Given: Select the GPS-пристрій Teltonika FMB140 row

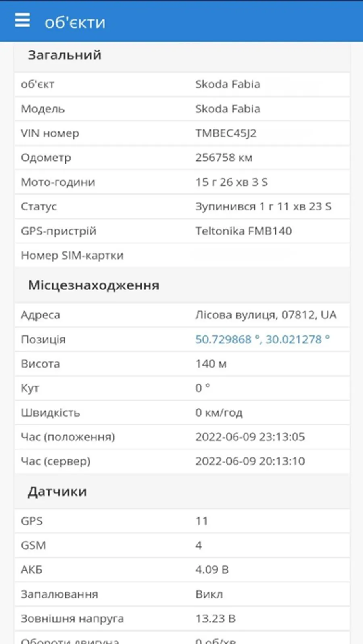Looking at the screenshot, I should tap(181, 231).
